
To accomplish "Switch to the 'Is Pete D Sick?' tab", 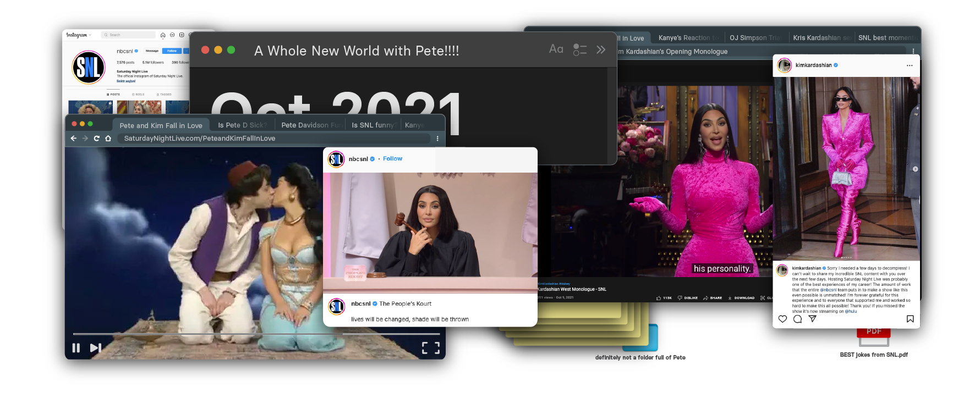I will pyautogui.click(x=242, y=125).
